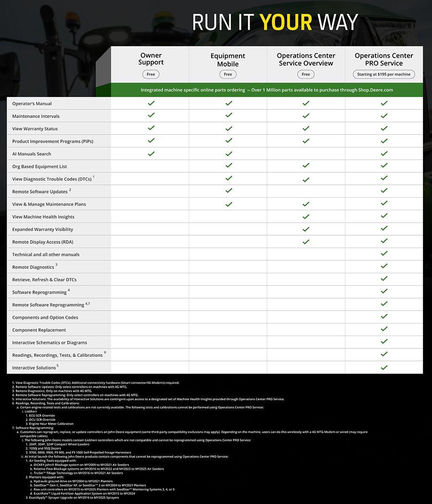Click Owner Support checkmark for AI Manuals Search

(151, 154)
